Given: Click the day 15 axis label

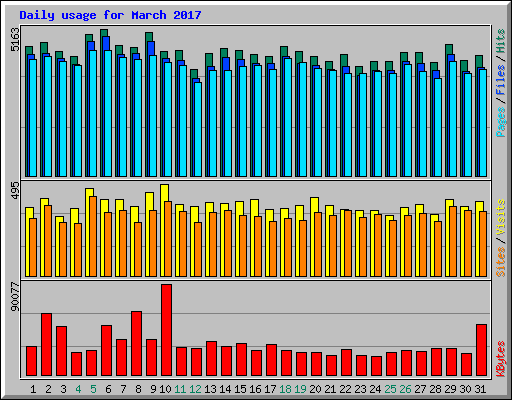Looking at the screenshot, I should 240,389.
